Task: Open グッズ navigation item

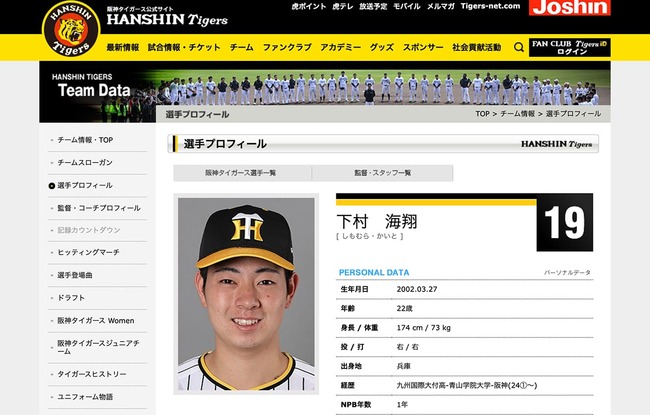Action: pyautogui.click(x=382, y=47)
